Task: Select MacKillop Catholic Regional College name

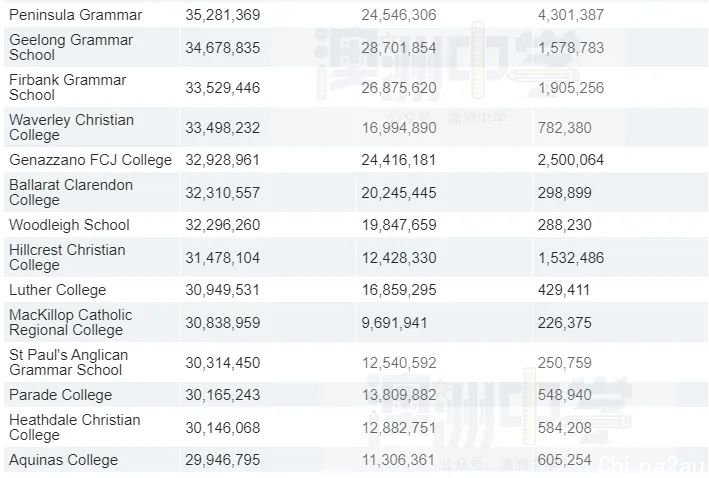Action: tap(71, 322)
